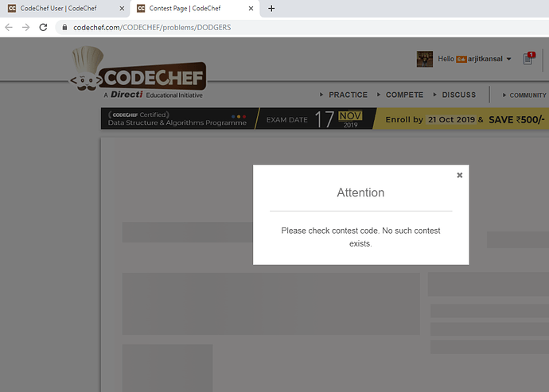Click the CodeChef favicon on Contest tab
The image size is (549, 392).
pos(141,9)
